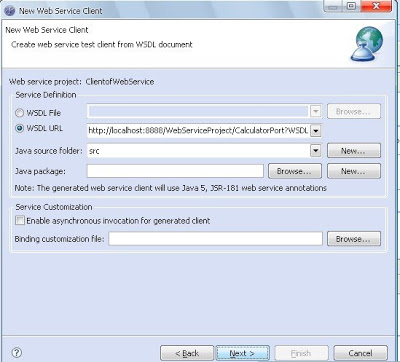Open the help question mark icon
Image resolution: width=400 pixels, height=362 pixels.
tap(16, 353)
